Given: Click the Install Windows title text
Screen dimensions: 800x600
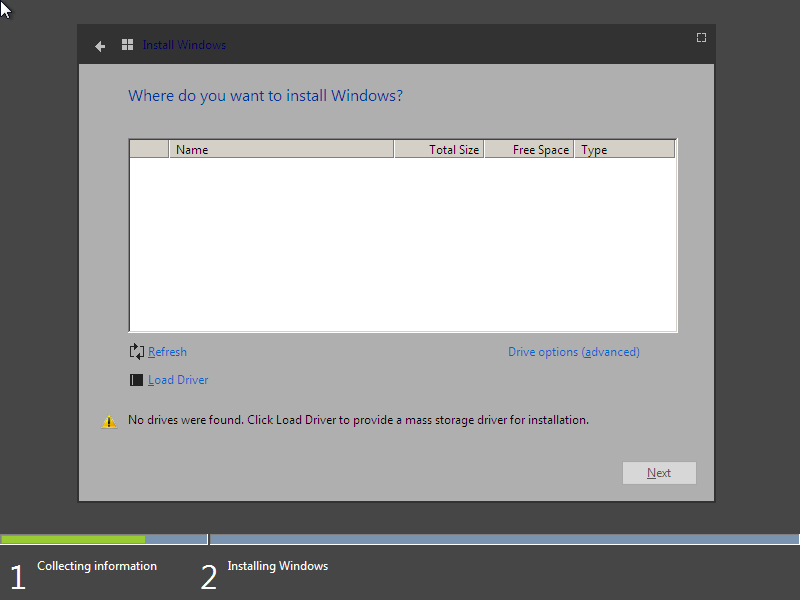Looking at the screenshot, I should coord(184,45).
